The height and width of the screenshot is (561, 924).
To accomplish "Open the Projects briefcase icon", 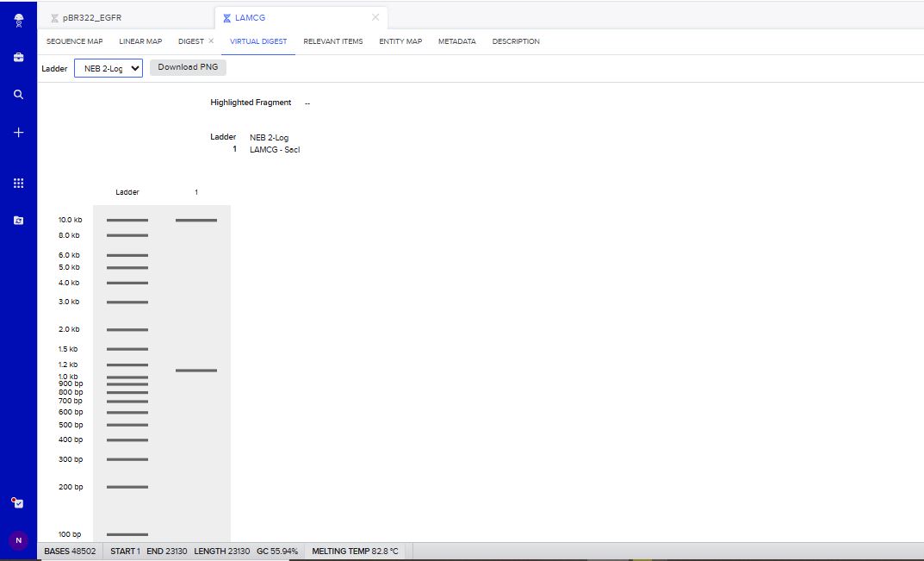I will [x=18, y=57].
